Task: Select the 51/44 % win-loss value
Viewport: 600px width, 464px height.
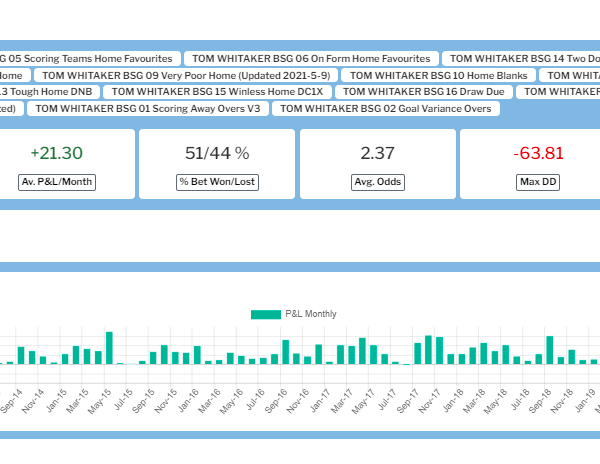Action: pos(217,153)
